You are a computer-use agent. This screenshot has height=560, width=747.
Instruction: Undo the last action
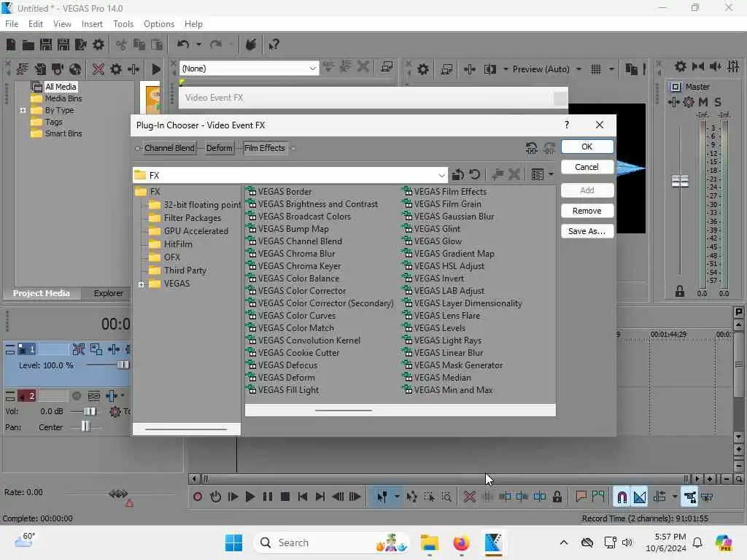pos(183,44)
